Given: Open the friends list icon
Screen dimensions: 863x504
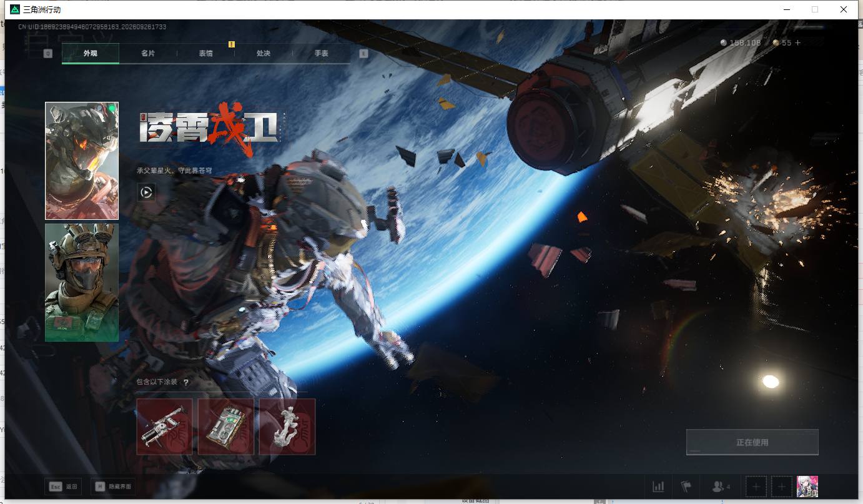Looking at the screenshot, I should pos(721,487).
